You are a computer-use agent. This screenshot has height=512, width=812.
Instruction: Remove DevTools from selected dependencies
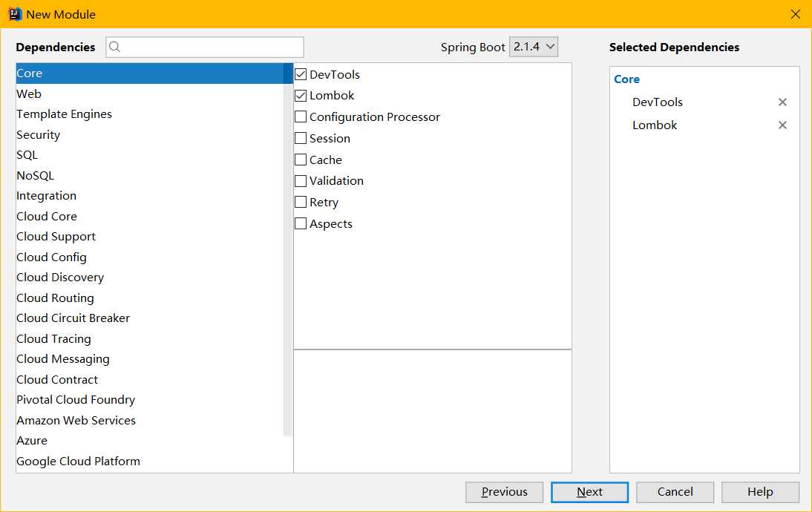tap(782, 102)
